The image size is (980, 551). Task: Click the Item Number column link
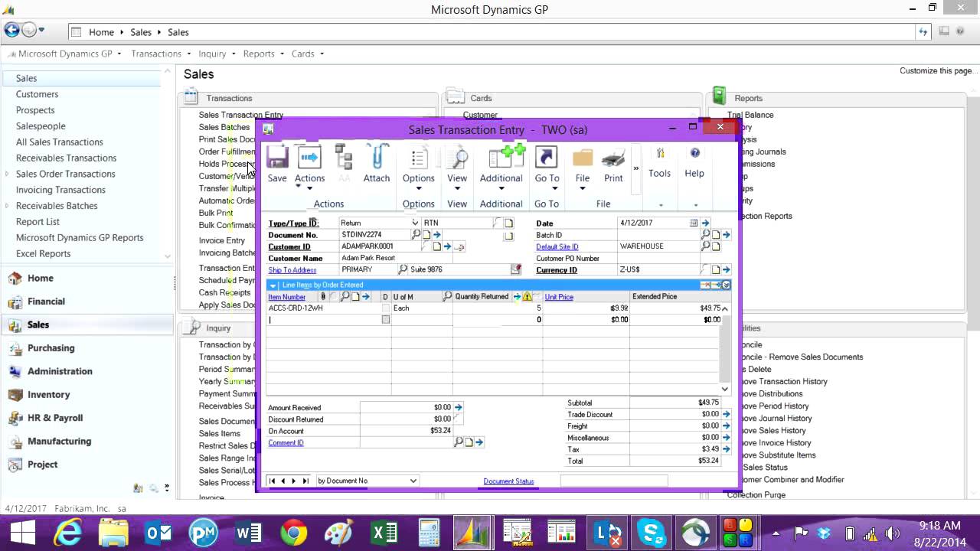pyautogui.click(x=286, y=297)
